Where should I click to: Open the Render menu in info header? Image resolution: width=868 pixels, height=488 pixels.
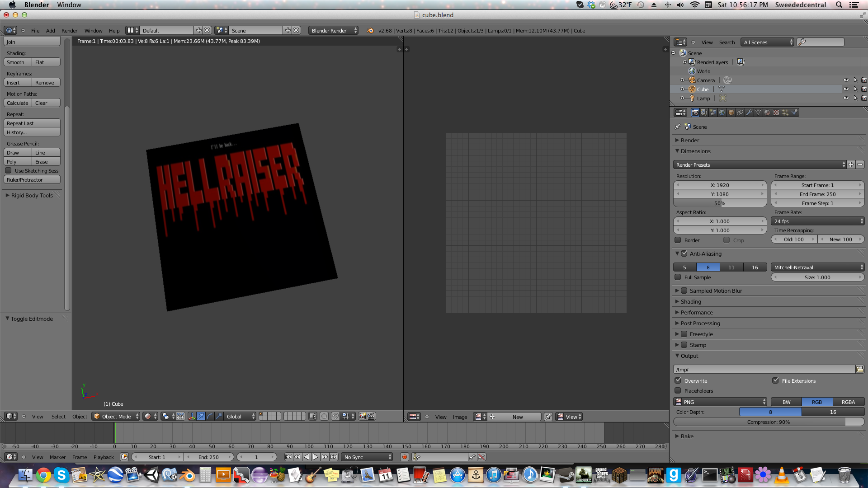[69, 30]
